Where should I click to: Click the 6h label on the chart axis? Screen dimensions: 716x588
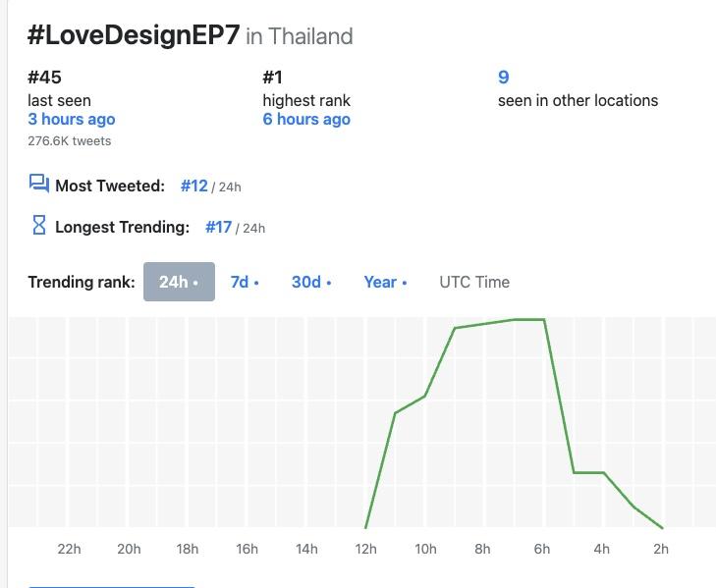(x=541, y=549)
